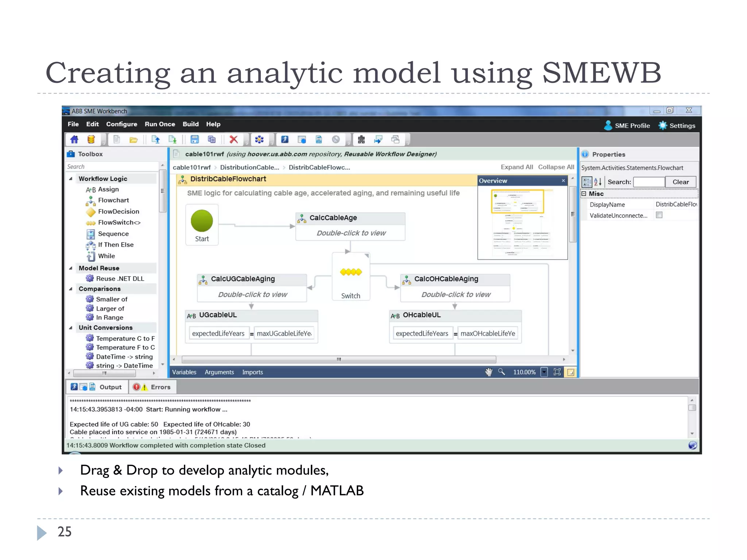Click Expand All link
Screen dimensions: 747x560
(x=516, y=167)
